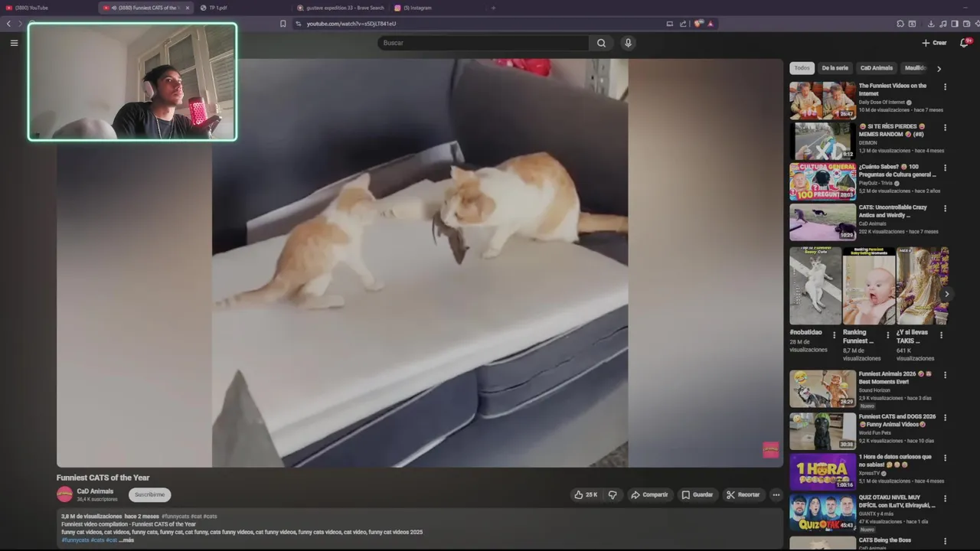This screenshot has width=980, height=551.
Task: Switch to the Instagram tab
Action: click(438, 8)
